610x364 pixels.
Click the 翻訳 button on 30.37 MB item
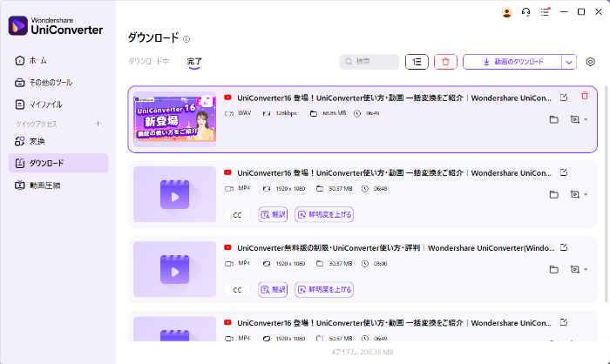(x=273, y=290)
